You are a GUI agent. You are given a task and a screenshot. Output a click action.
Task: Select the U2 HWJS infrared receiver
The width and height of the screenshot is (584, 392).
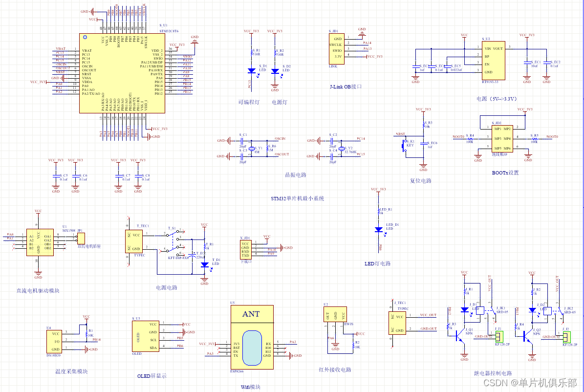coord(335,314)
